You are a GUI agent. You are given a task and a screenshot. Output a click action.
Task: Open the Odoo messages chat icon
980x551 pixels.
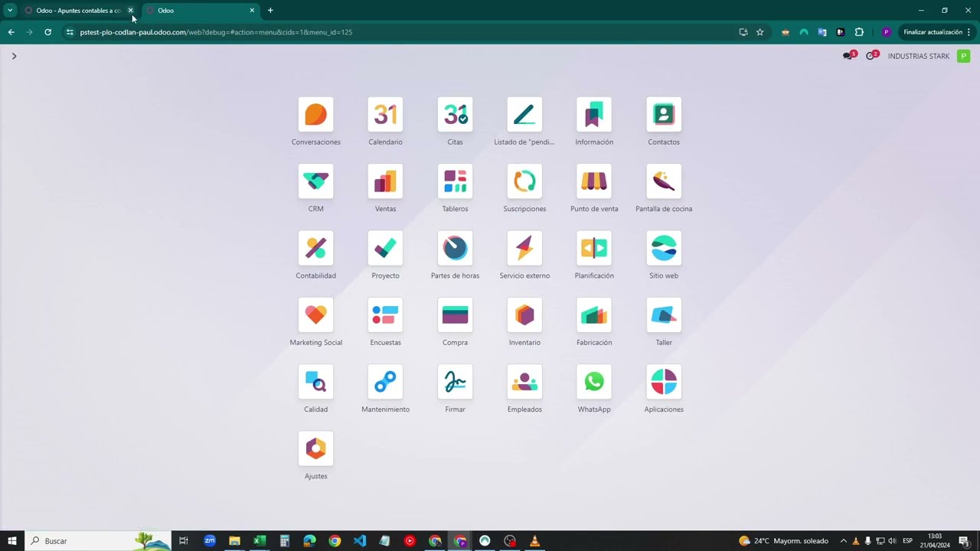pyautogui.click(x=848, y=56)
